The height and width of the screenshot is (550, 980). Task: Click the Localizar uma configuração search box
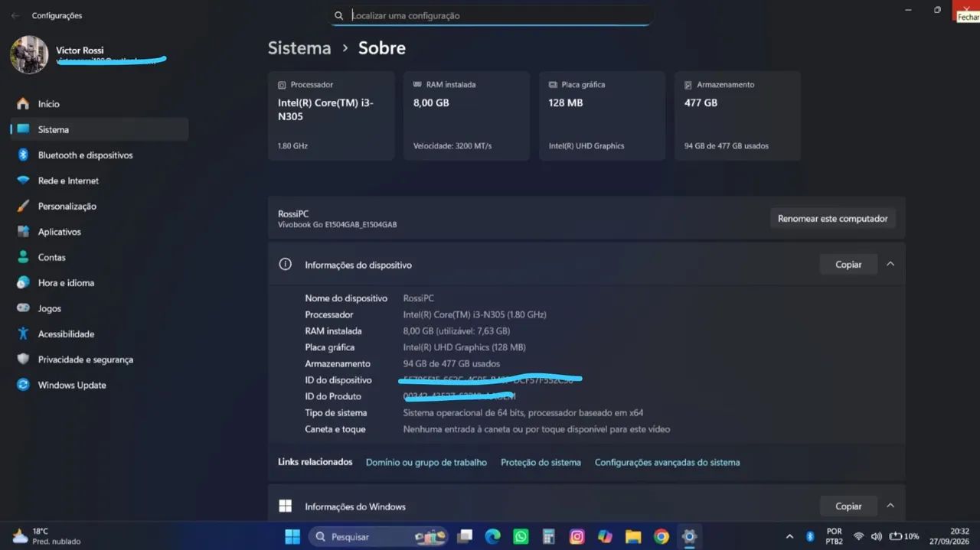pos(492,15)
